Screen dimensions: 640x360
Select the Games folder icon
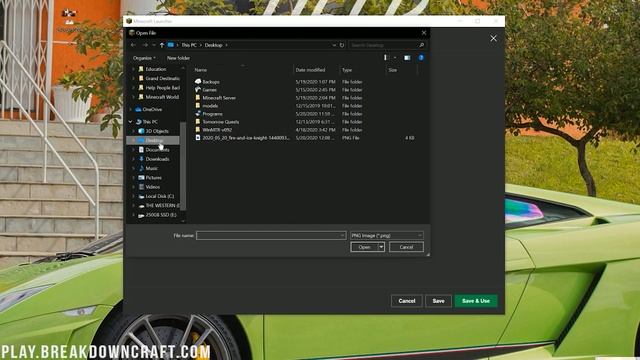[x=198, y=90]
